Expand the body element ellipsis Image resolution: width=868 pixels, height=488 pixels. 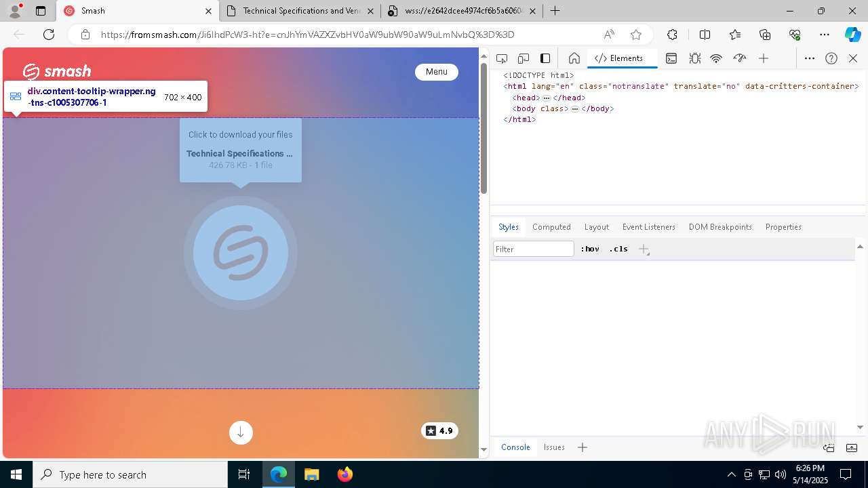click(x=575, y=108)
